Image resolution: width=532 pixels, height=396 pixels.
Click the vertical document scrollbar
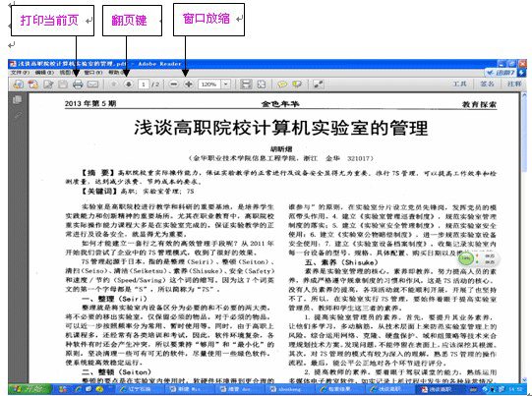pyautogui.click(x=523, y=238)
